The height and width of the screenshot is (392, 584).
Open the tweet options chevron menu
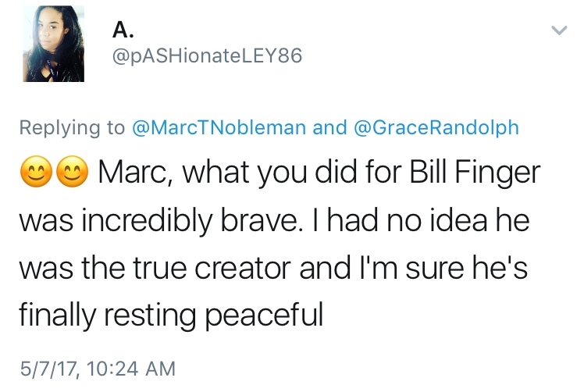pyautogui.click(x=557, y=30)
